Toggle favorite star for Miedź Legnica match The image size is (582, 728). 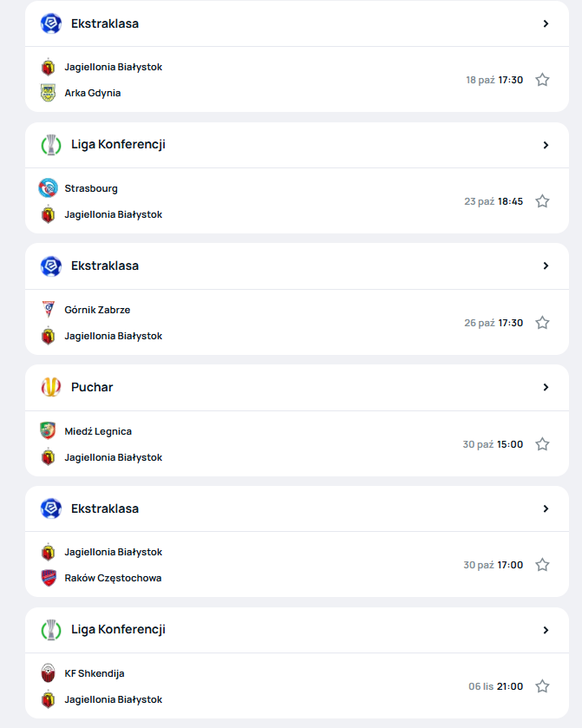point(542,444)
